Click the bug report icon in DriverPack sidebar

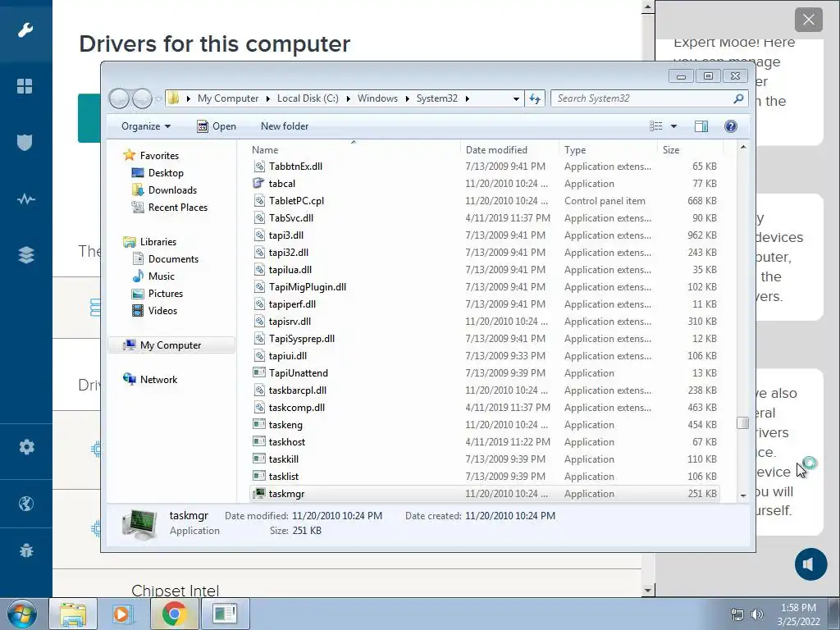[25, 550]
